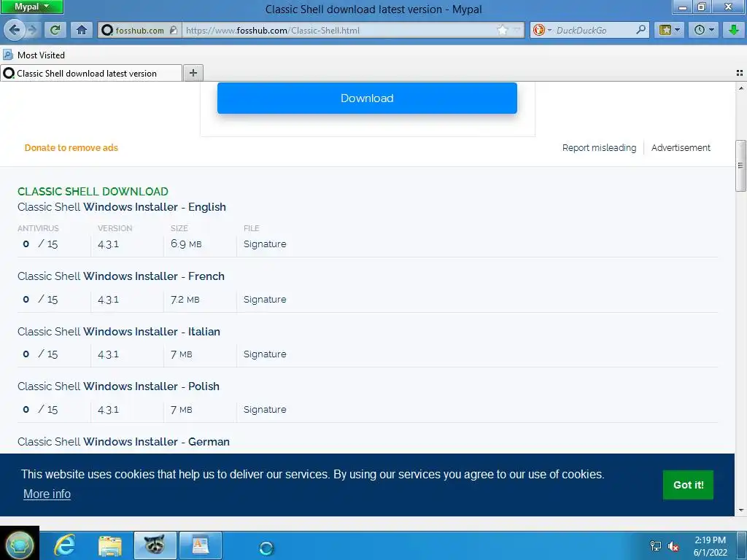
Task: Bookmark this page with the star icon
Action: [502, 30]
